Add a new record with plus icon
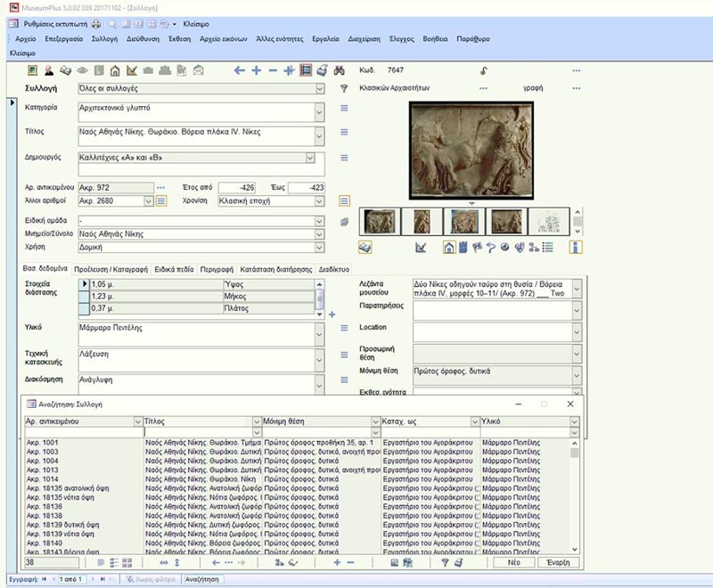This screenshot has width=713, height=588. coord(256,70)
